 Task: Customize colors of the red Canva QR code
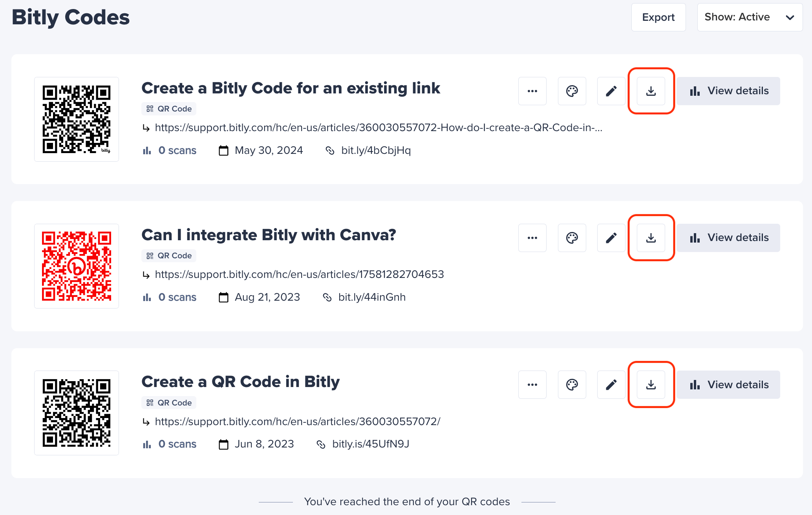click(572, 237)
